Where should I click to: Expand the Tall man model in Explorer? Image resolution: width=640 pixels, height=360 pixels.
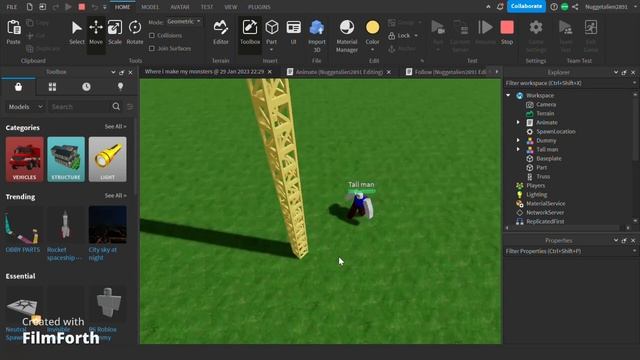point(518,149)
